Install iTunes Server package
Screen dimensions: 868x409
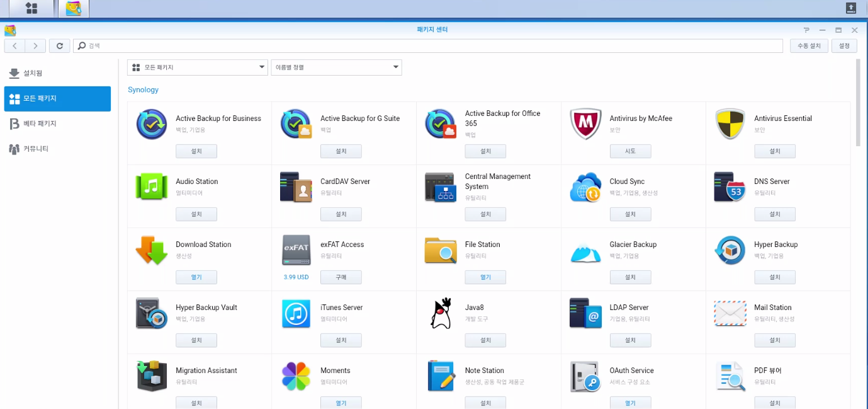[341, 340]
